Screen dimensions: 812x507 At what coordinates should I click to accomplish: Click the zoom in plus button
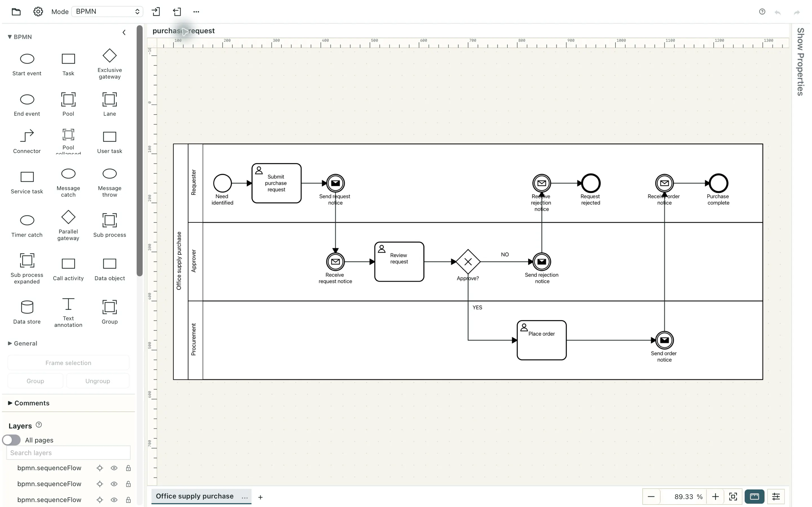[715, 497]
